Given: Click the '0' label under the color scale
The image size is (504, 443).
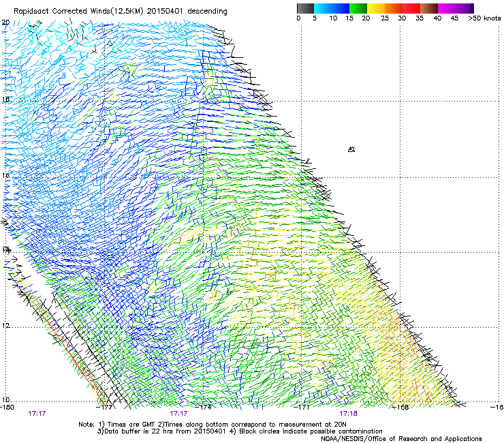Looking at the screenshot, I should pos(298,18).
